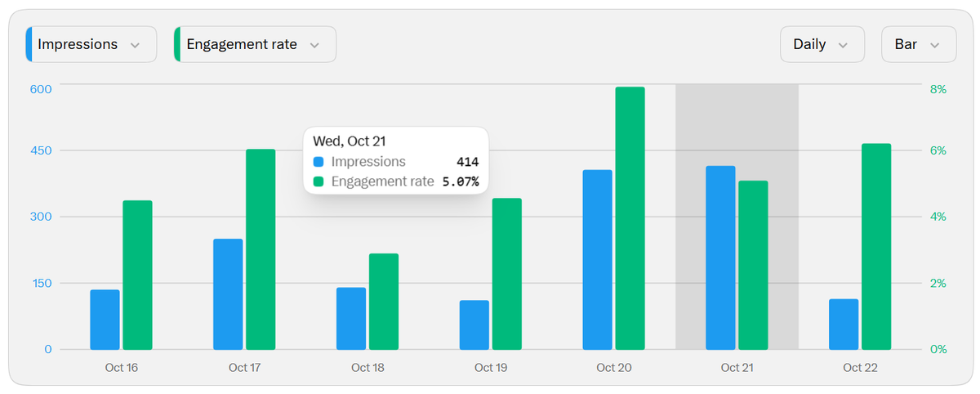Click the 8% label on the right axis
The height and width of the screenshot is (394, 980).
click(x=938, y=89)
